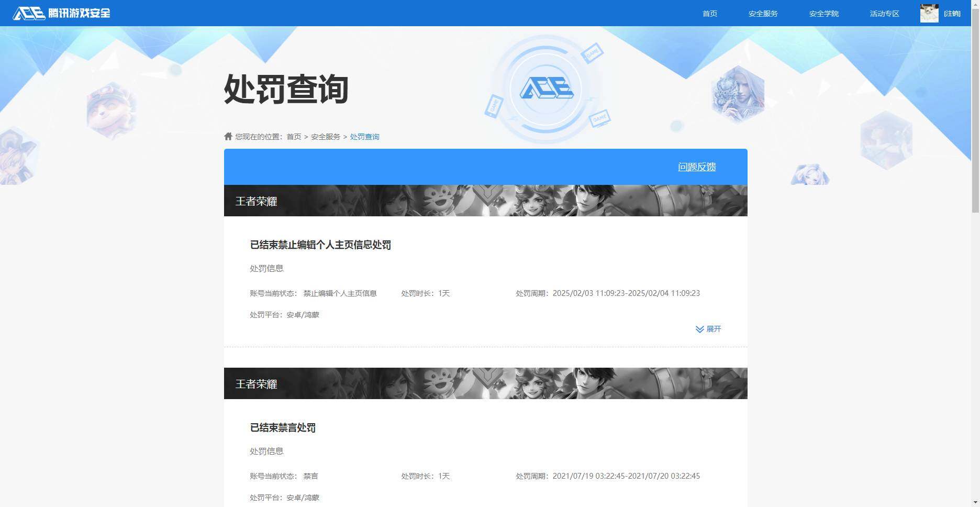
Task: Click the 注销 logout link
Action: coord(952,14)
